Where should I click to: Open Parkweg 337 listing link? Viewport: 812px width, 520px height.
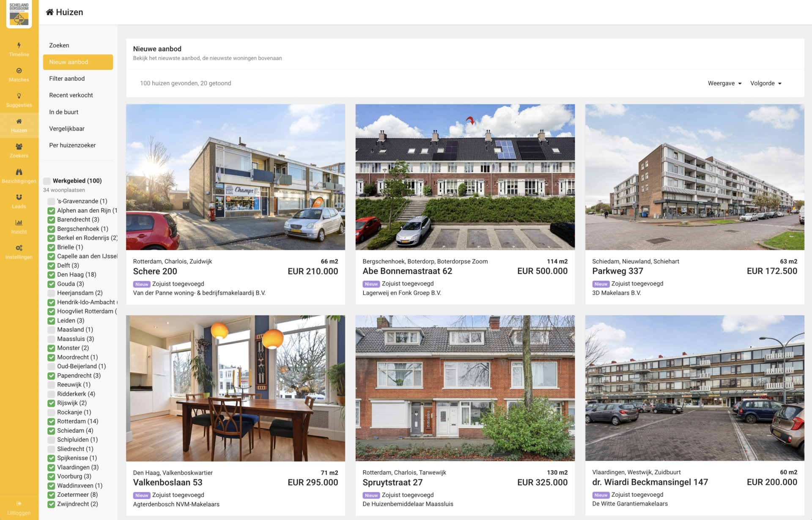[617, 271]
